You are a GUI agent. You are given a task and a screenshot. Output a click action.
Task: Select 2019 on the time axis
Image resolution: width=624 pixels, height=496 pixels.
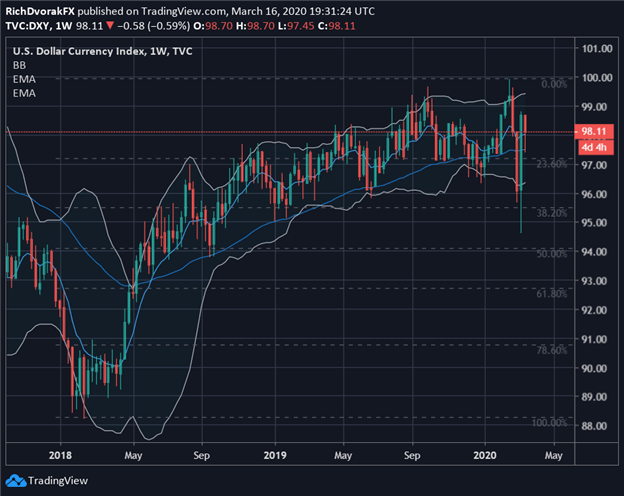point(274,451)
